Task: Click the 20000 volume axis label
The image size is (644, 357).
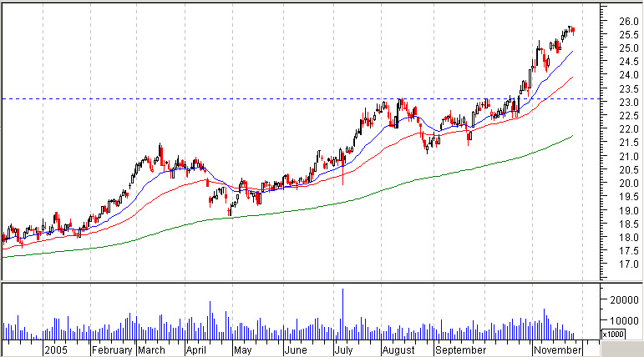Action: 624,300
